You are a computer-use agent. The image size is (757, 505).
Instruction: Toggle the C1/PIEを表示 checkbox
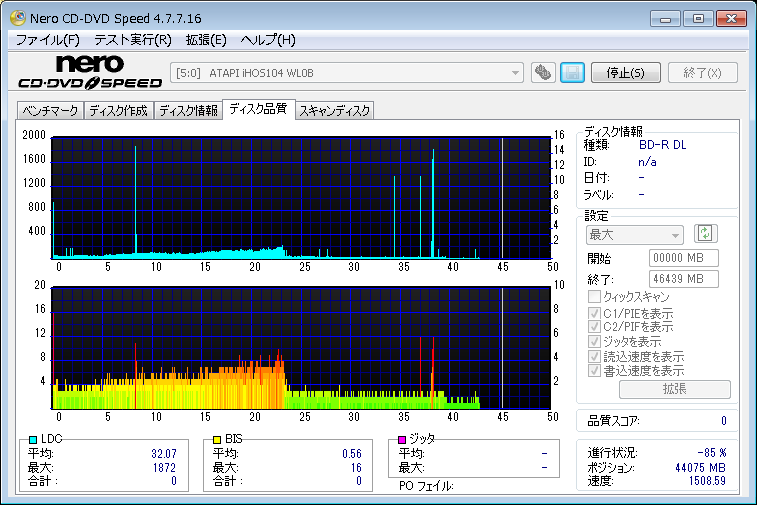pyautogui.click(x=594, y=313)
